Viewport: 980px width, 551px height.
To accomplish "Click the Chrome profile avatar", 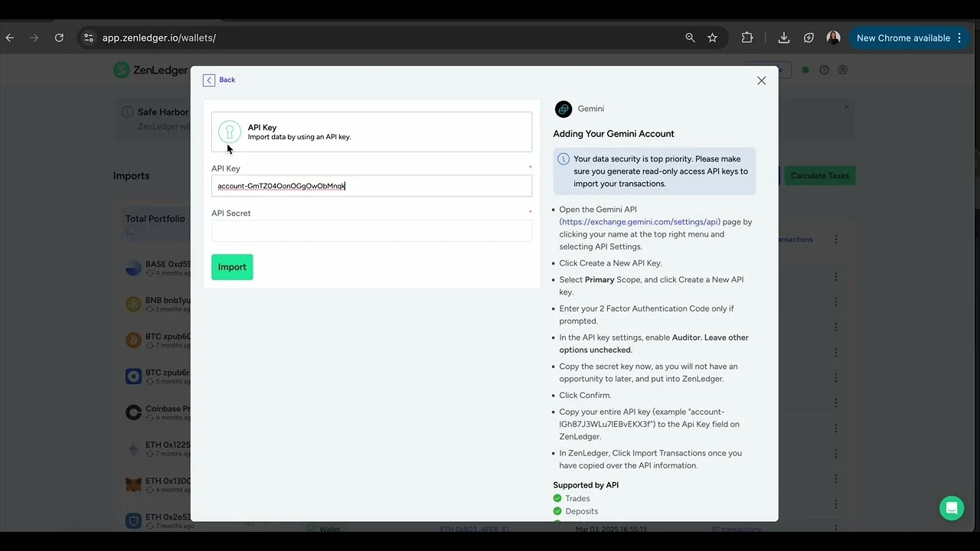I will point(834,37).
